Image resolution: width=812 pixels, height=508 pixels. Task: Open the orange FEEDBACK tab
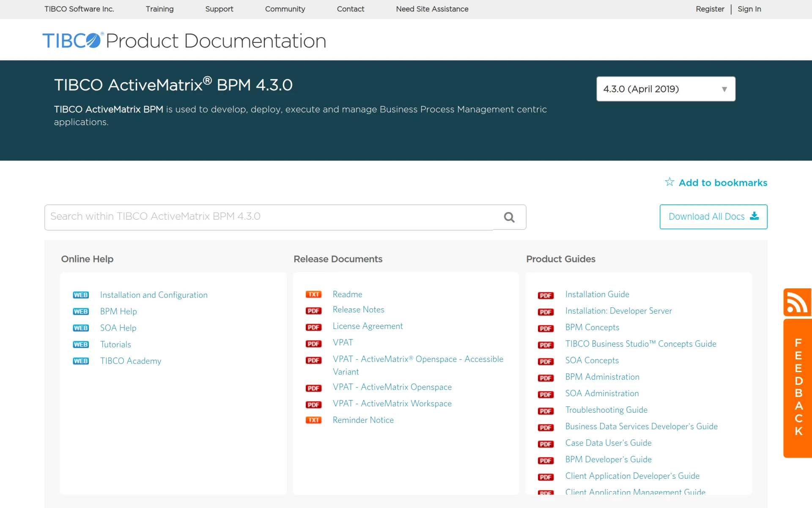(x=798, y=388)
